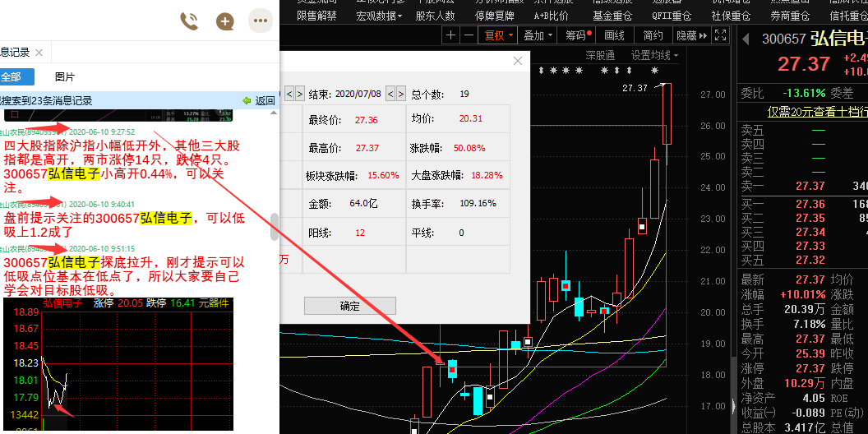Open the intraday chart thumbnail of 弘信电子
Viewport: 868px width, 434px height.
[118, 364]
